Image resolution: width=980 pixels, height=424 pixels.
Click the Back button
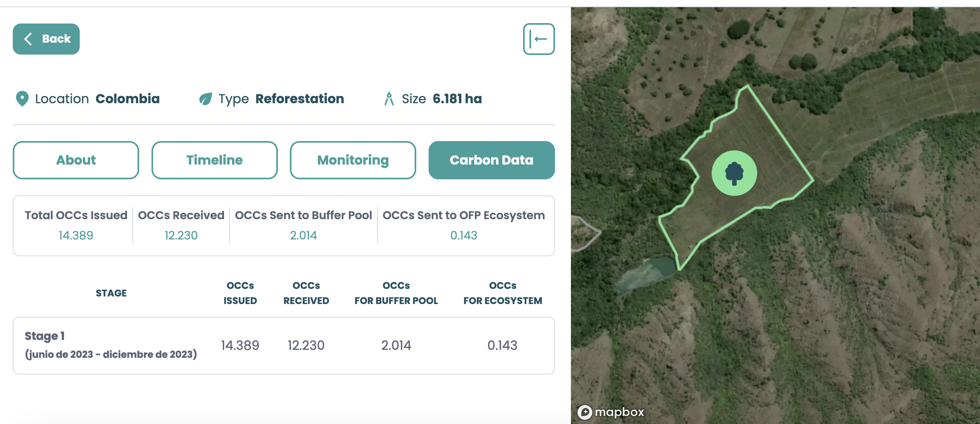[x=46, y=39]
